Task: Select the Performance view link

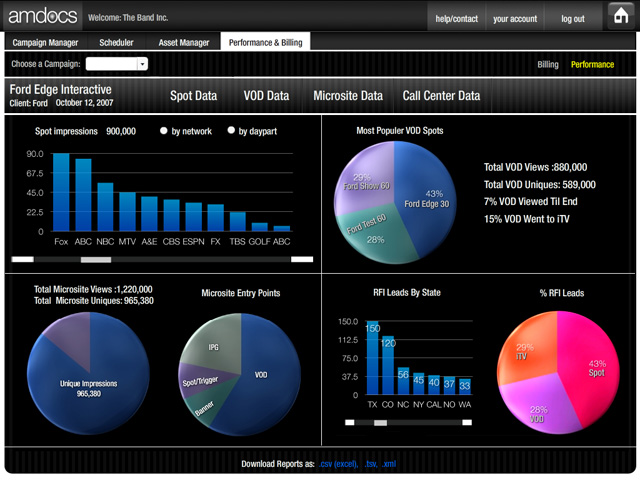Action: pos(592,64)
